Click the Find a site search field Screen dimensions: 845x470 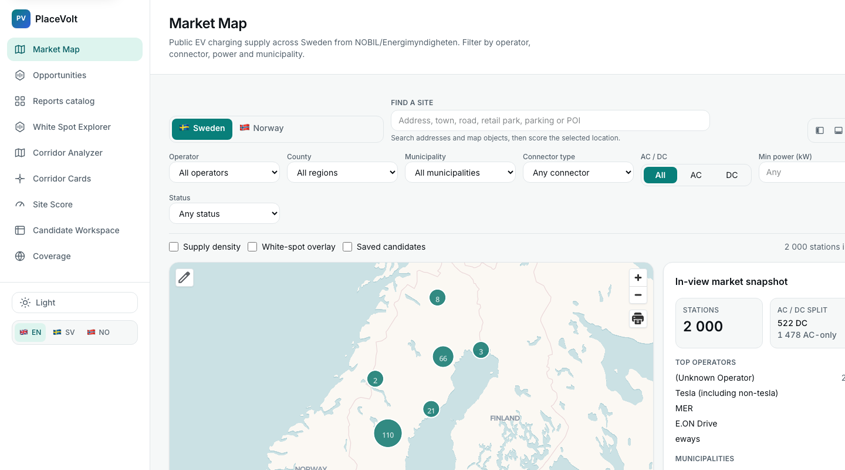click(x=550, y=121)
